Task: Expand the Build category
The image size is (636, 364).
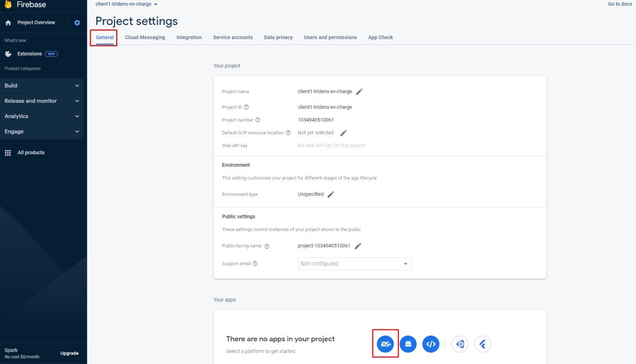Action: coord(42,86)
